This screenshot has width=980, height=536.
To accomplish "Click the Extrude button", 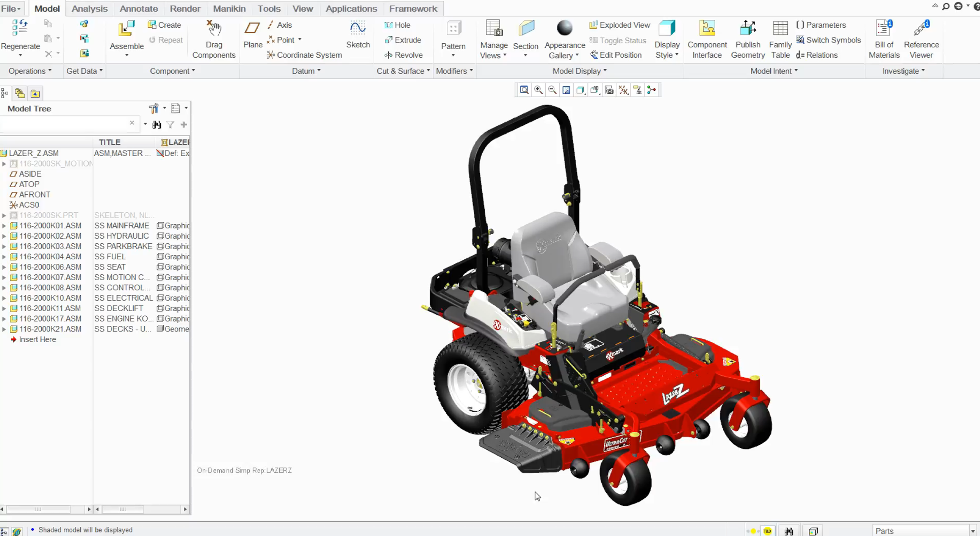I will 403,40.
